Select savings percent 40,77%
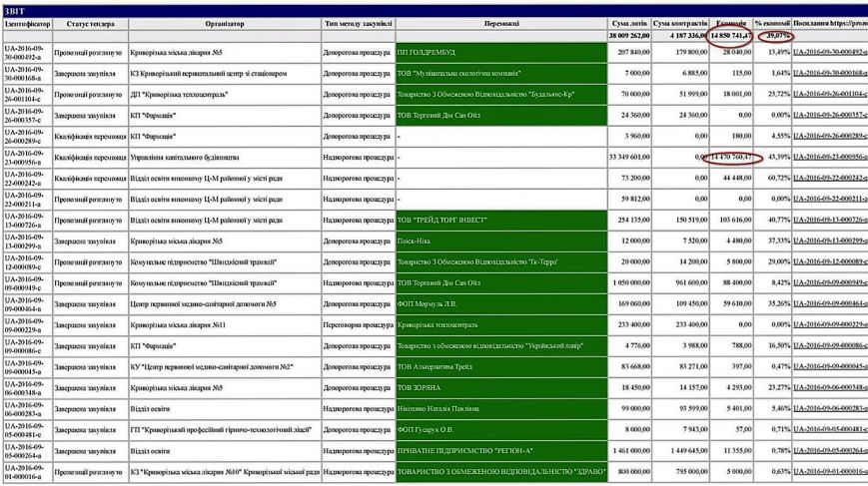Viewport: 868px width, 486px height. click(779, 221)
